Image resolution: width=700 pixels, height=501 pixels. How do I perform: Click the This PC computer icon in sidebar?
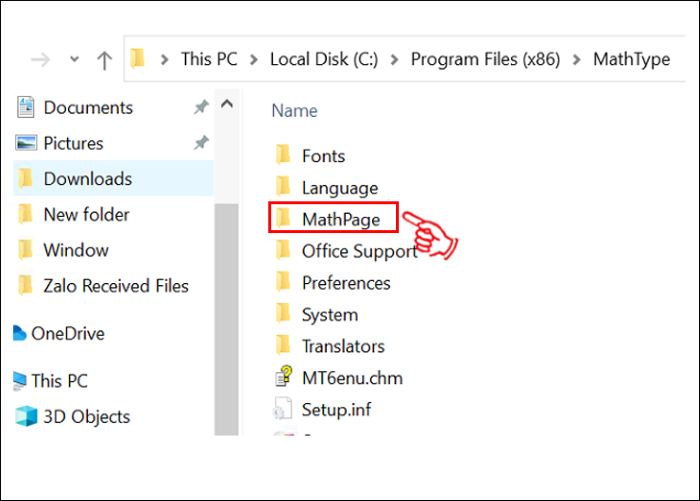click(20, 381)
